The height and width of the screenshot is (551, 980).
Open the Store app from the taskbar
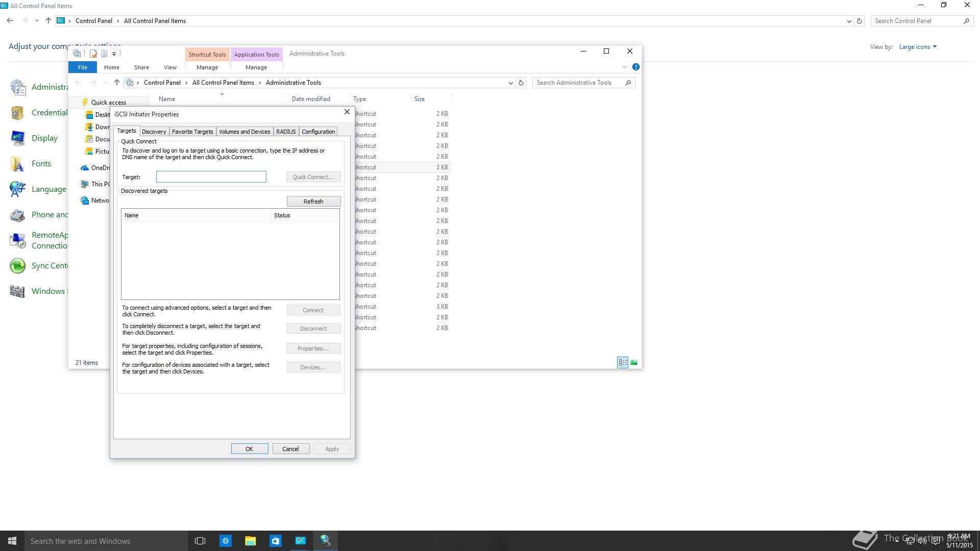pos(275,541)
